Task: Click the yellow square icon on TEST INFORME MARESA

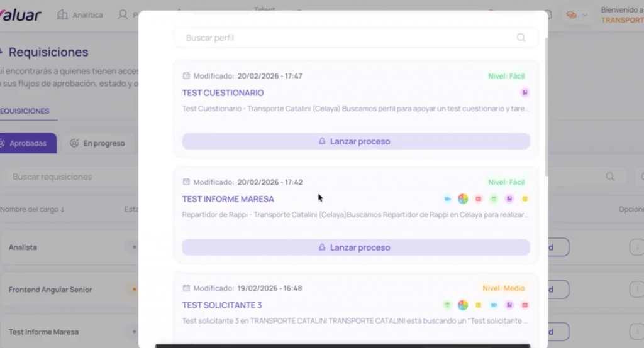Action: coord(525,199)
